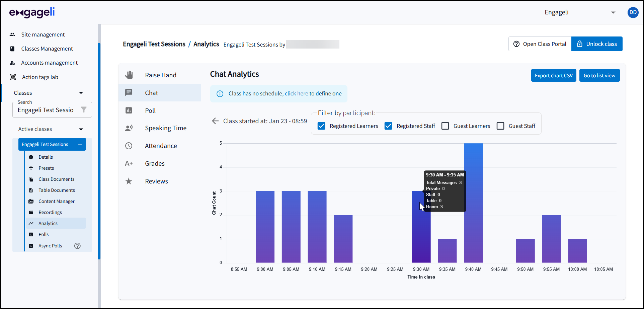644x309 pixels.
Task: Open Attendance analytics
Action: click(x=160, y=146)
